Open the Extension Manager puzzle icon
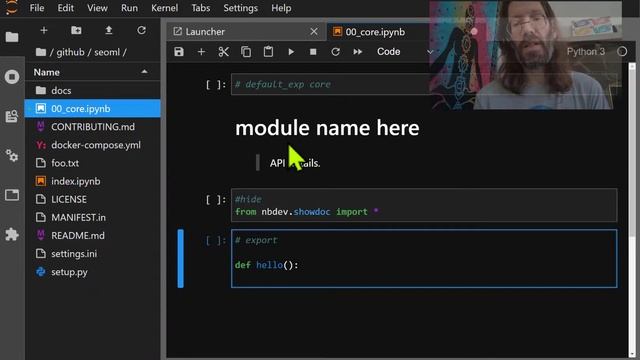The image size is (640, 360). coord(12,234)
